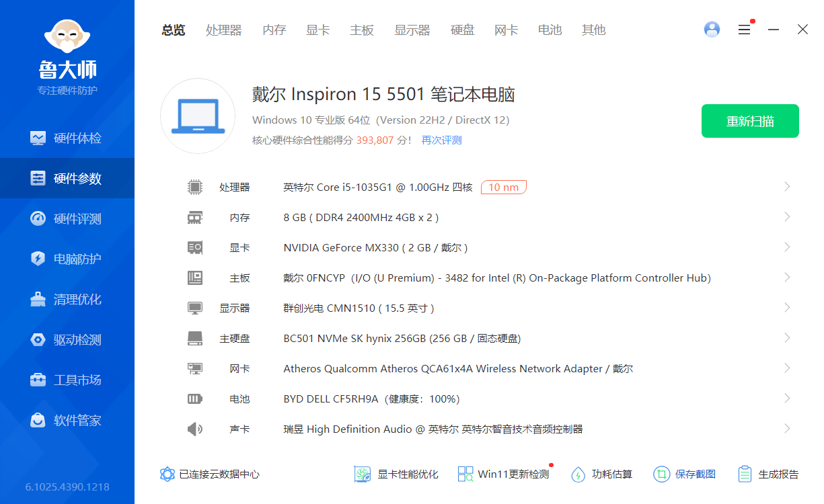Open Win11更新检测 tool

503,474
